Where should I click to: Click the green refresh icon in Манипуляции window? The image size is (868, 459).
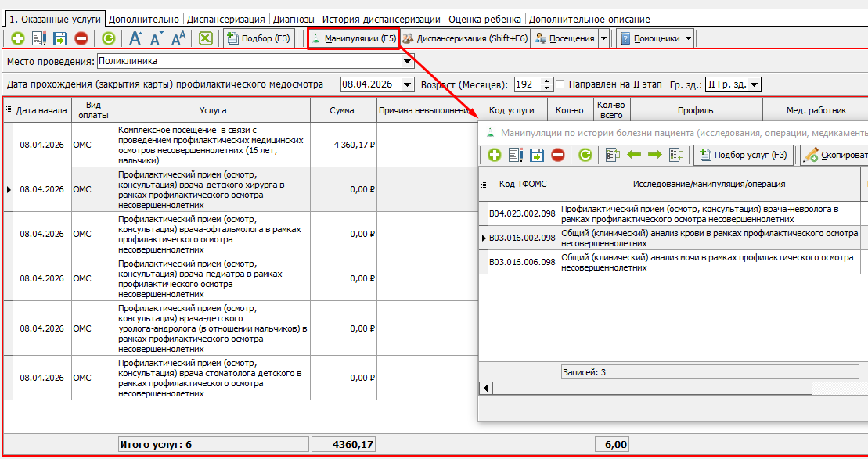pyautogui.click(x=585, y=155)
